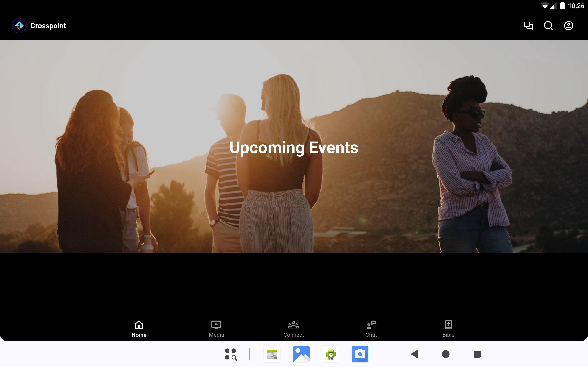The height and width of the screenshot is (367, 588).
Task: Launch the green Android app icon
Action: [x=331, y=354]
